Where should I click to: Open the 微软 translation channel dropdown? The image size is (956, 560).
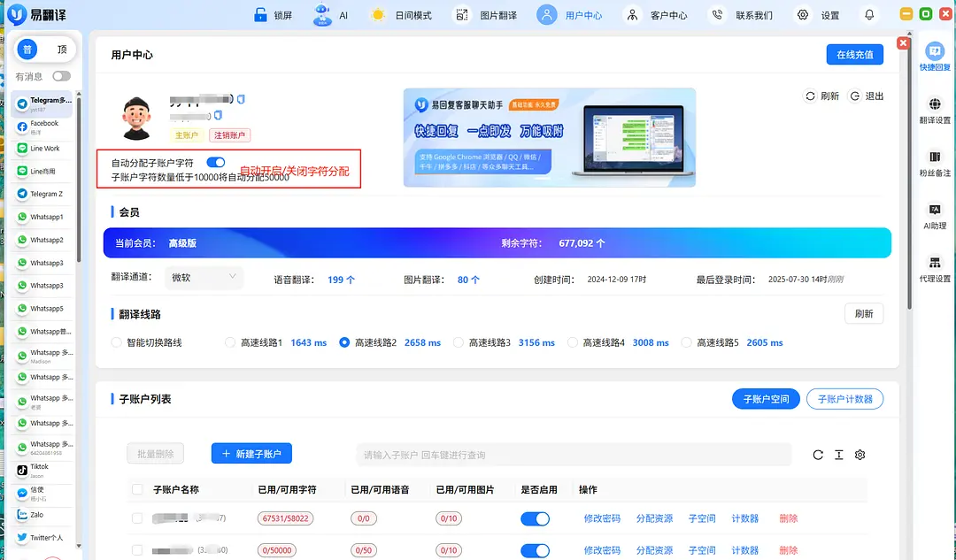(x=204, y=277)
